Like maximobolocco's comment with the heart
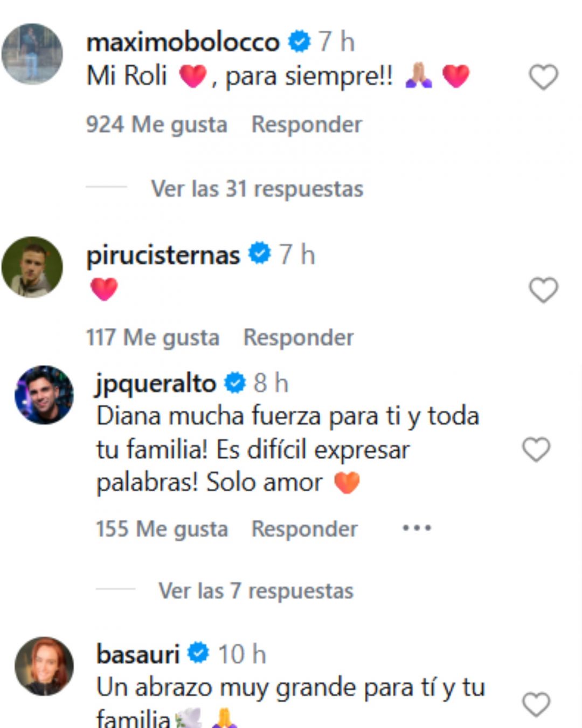The width and height of the screenshot is (582, 728). click(543, 77)
